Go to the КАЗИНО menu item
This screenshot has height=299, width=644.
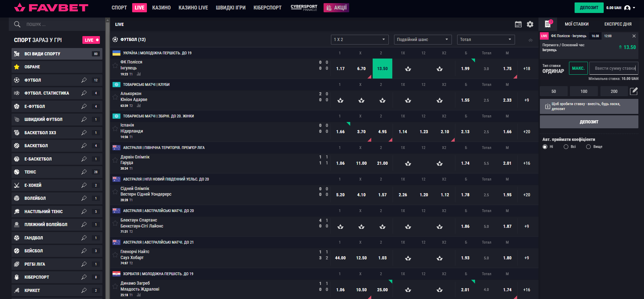point(161,8)
